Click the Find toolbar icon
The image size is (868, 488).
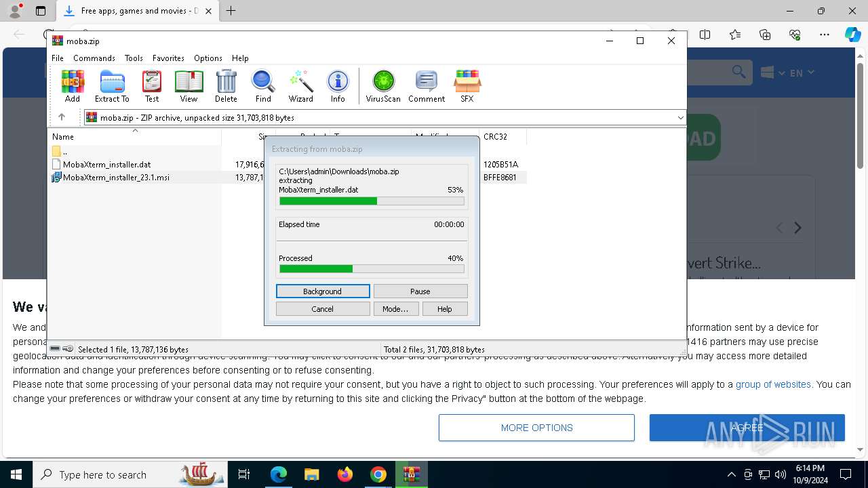263,86
